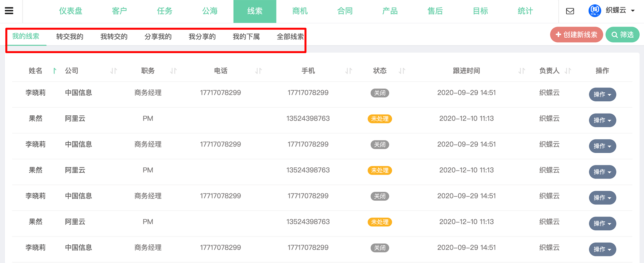Click 2020-12-10 11:13 in second row
This screenshot has width=644, height=263.
467,119
